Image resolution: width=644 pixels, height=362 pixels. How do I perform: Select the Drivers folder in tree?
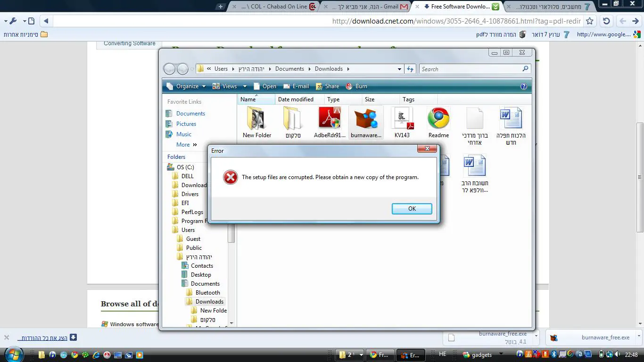click(190, 194)
